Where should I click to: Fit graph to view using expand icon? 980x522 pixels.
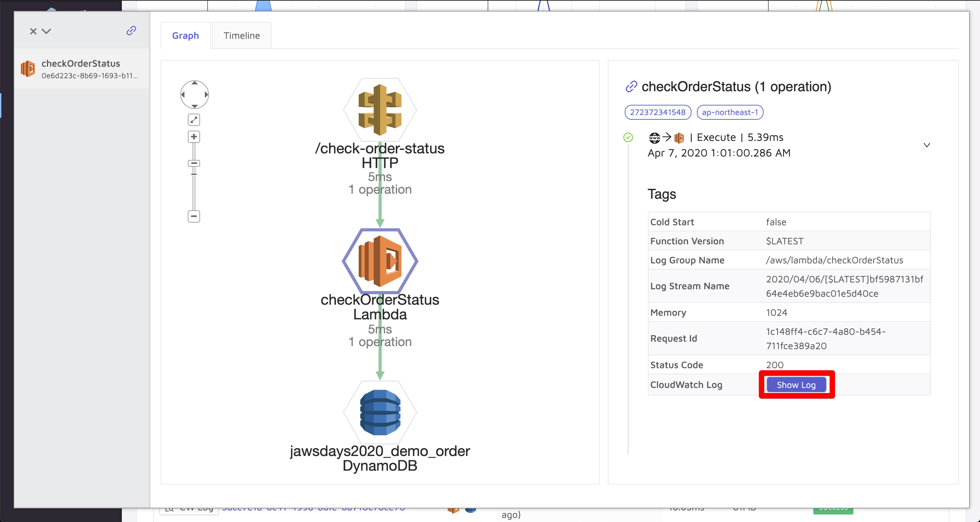[194, 120]
